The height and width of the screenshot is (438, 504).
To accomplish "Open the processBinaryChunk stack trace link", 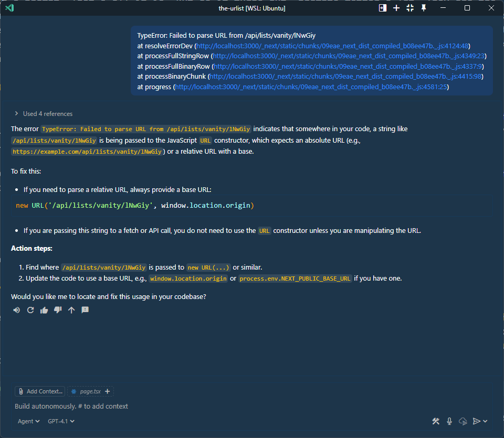I will (x=345, y=77).
